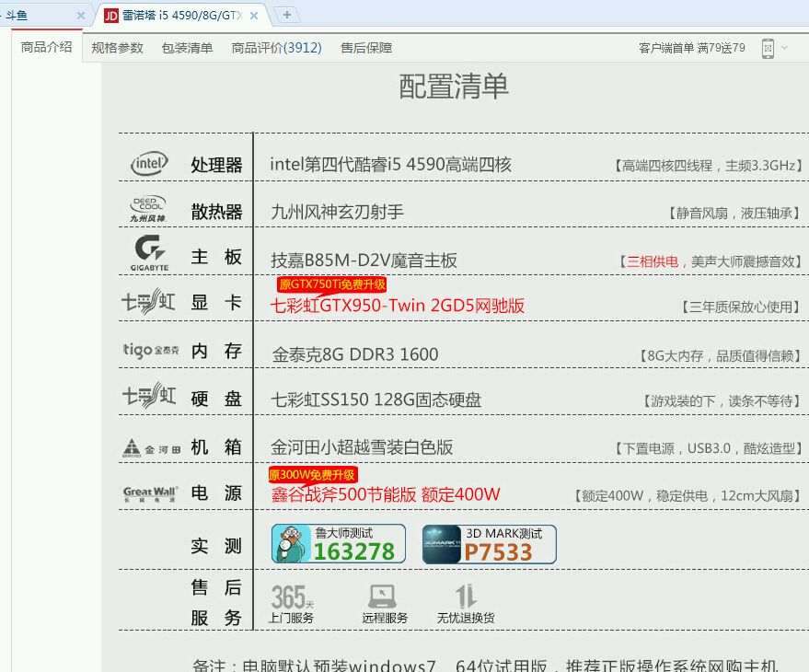Click the 实测 row label
Image resolution: width=809 pixels, height=672 pixels.
point(216,546)
